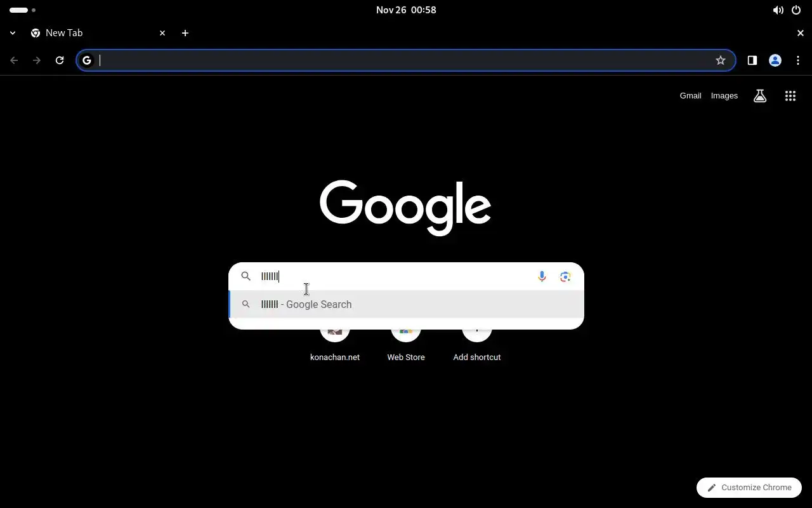812x508 pixels.
Task: Open Chrome's three-dot menu
Action: (798, 60)
